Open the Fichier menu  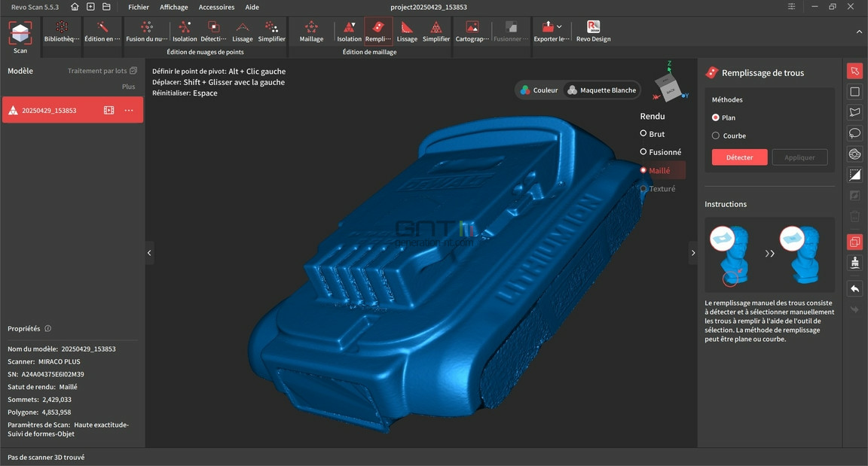pos(139,8)
